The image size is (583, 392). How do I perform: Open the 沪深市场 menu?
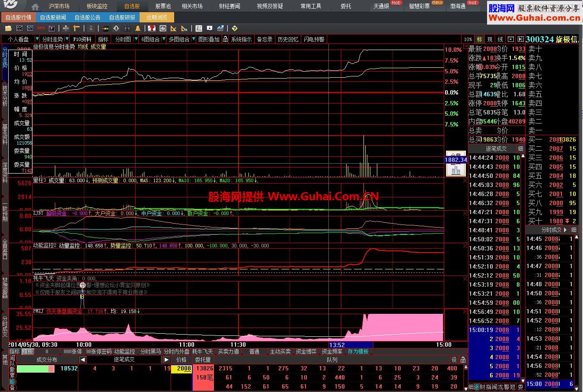pyautogui.click(x=59, y=6)
